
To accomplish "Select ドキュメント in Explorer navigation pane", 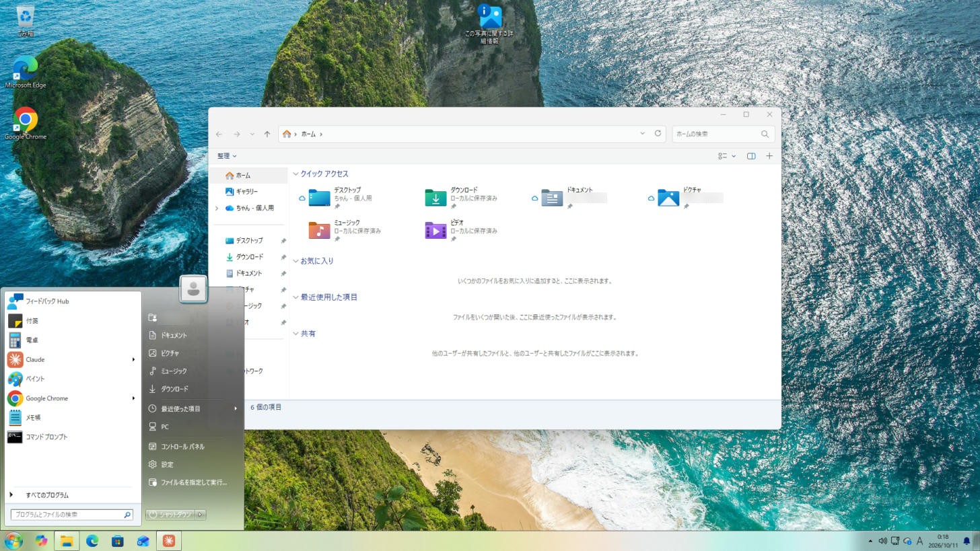I will click(x=248, y=273).
